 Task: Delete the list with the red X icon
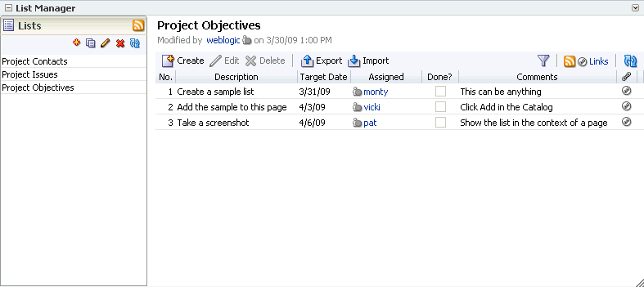[x=120, y=43]
